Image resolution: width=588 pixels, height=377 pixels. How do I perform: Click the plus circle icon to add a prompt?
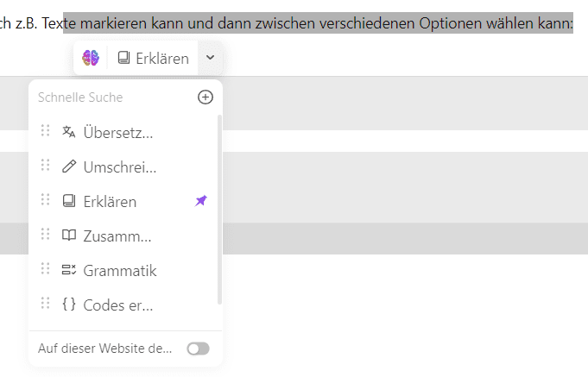[205, 97]
